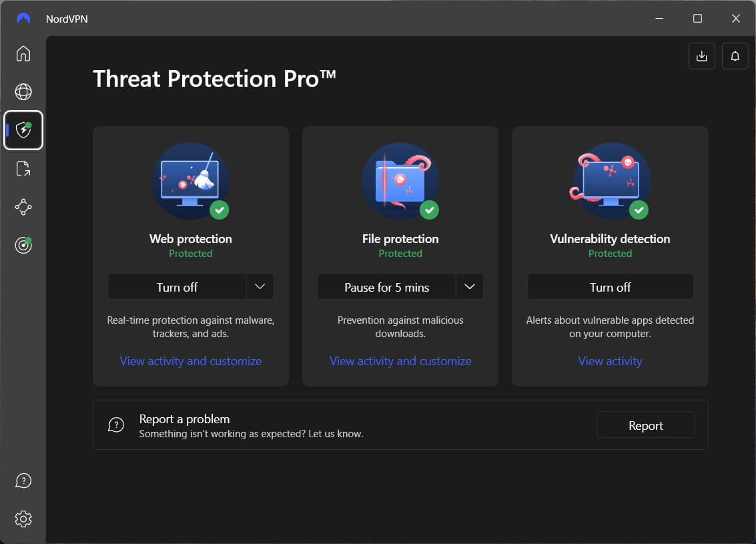Close the NordVPN window
The height and width of the screenshot is (544, 756).
coord(736,18)
